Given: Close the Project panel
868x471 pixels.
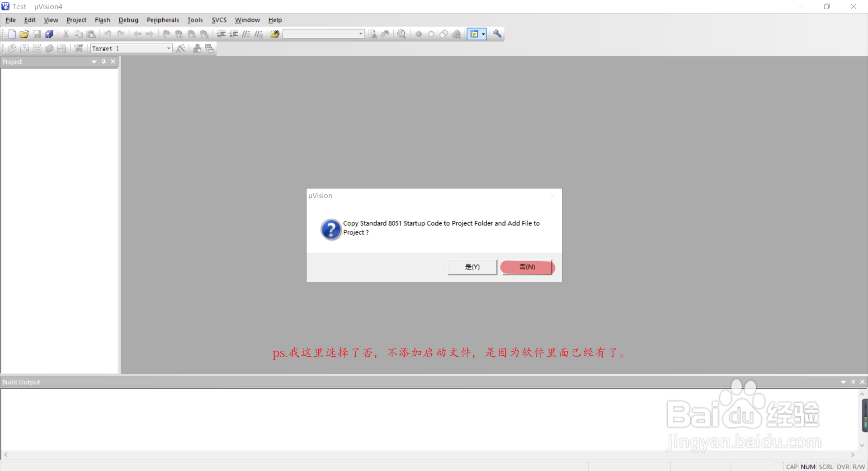Looking at the screenshot, I should tap(113, 62).
